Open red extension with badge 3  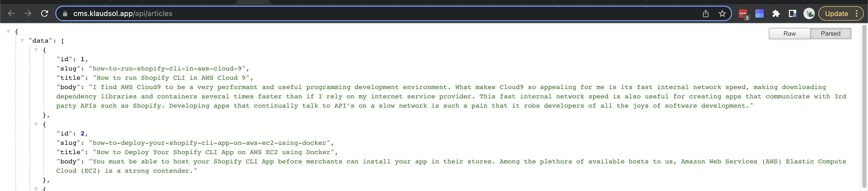pyautogui.click(x=743, y=14)
